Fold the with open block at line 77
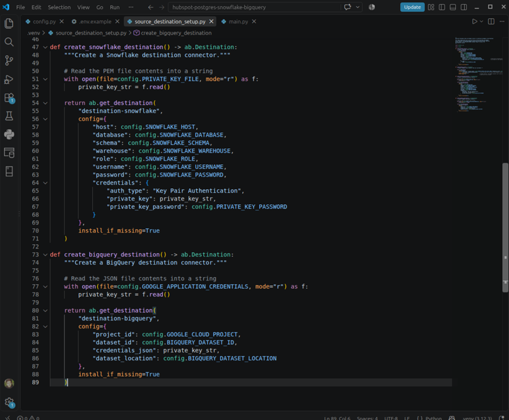The image size is (509, 420). coord(45,287)
